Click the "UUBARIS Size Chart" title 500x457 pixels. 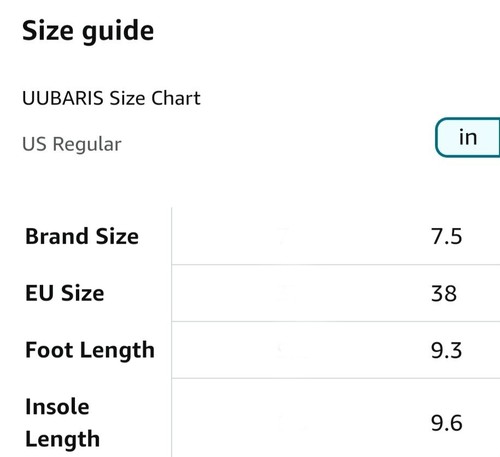click(x=111, y=98)
